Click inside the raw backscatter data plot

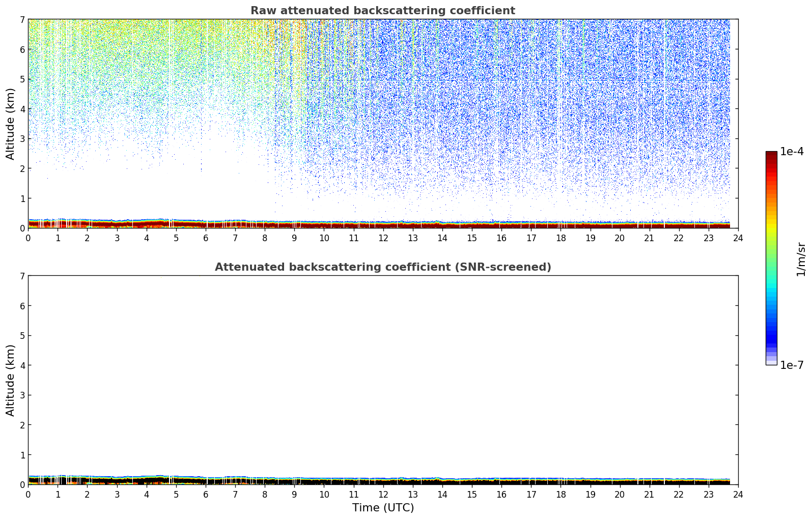383,124
